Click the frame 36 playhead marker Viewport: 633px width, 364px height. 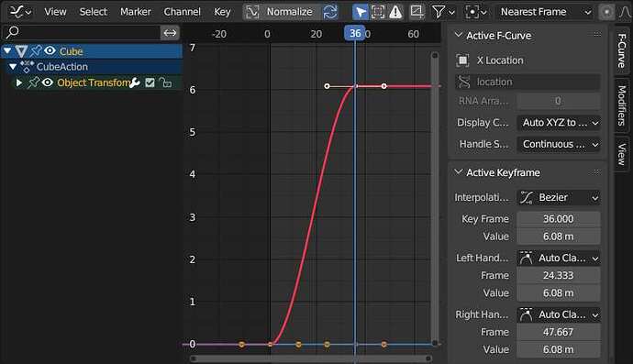(354, 33)
